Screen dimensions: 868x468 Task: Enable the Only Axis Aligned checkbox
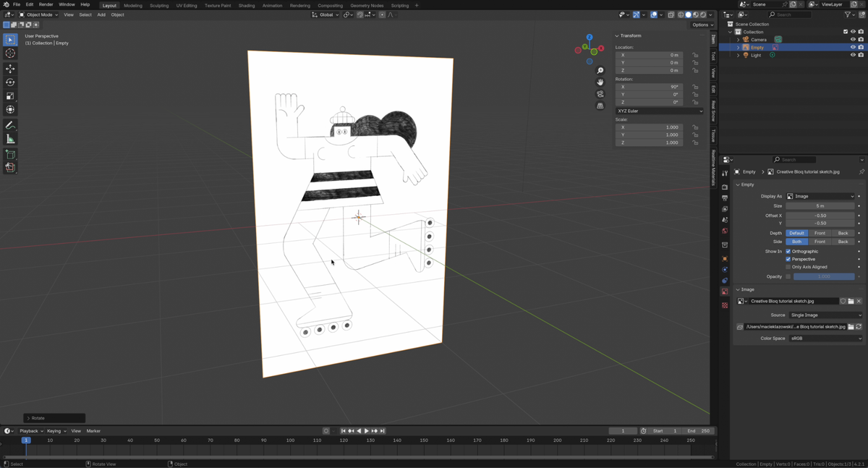coord(788,266)
